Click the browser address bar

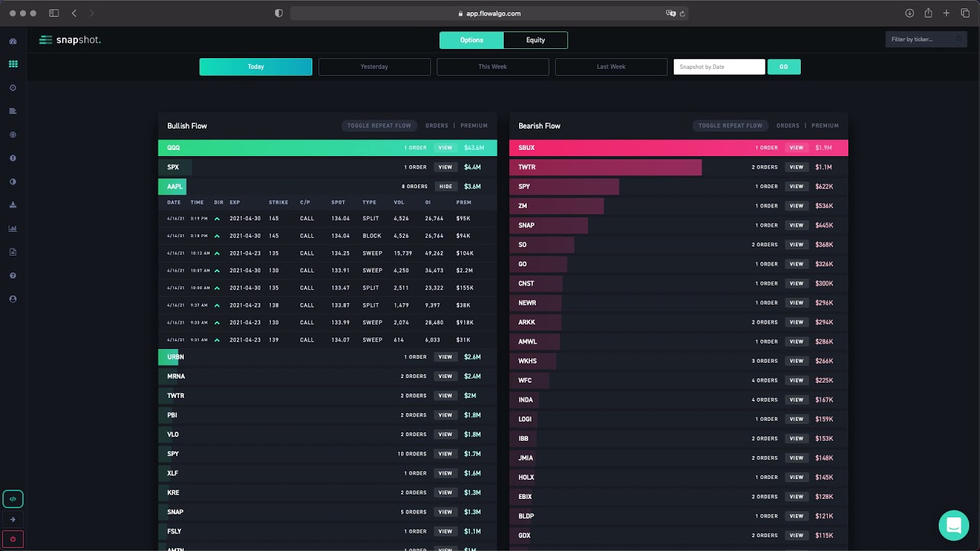tap(490, 13)
